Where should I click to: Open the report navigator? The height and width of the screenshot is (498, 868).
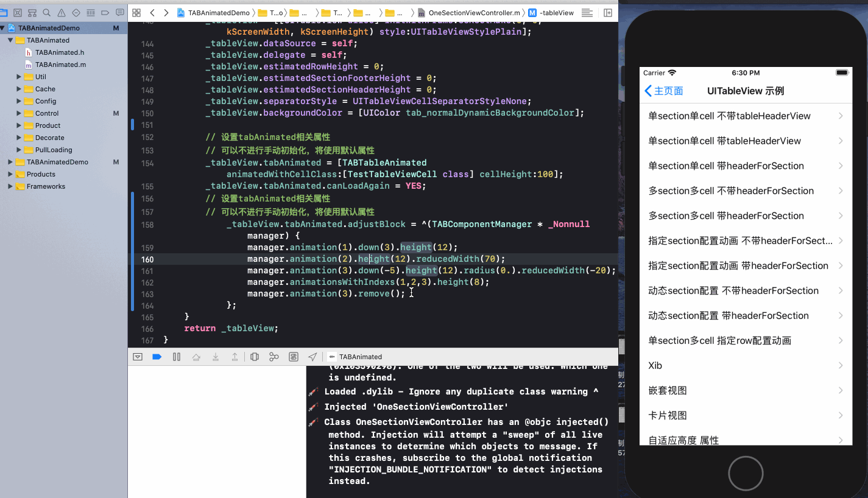(x=119, y=13)
